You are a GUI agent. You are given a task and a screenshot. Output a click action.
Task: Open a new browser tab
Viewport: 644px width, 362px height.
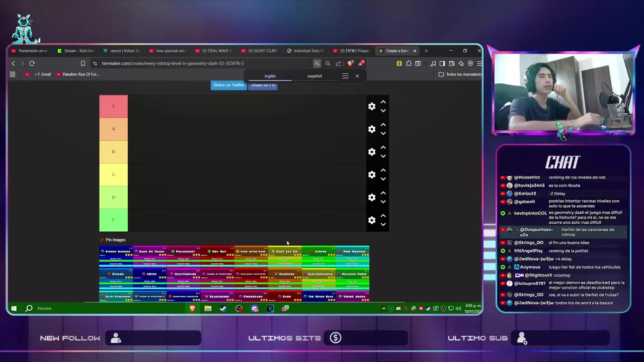tap(426, 51)
